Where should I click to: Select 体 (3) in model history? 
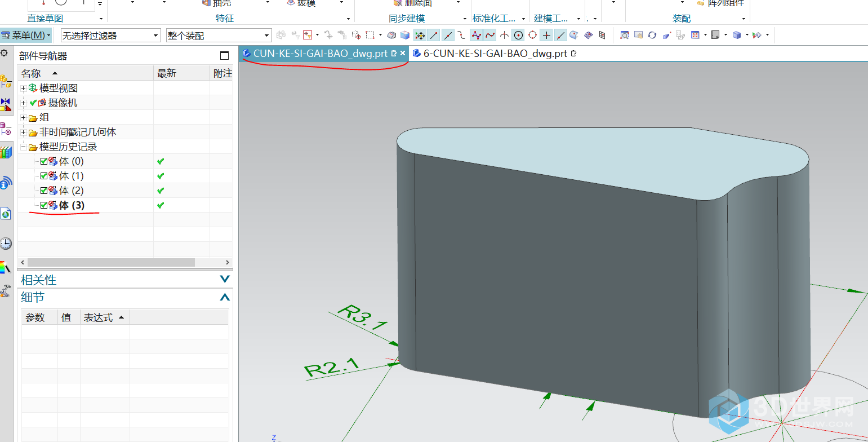pos(72,205)
